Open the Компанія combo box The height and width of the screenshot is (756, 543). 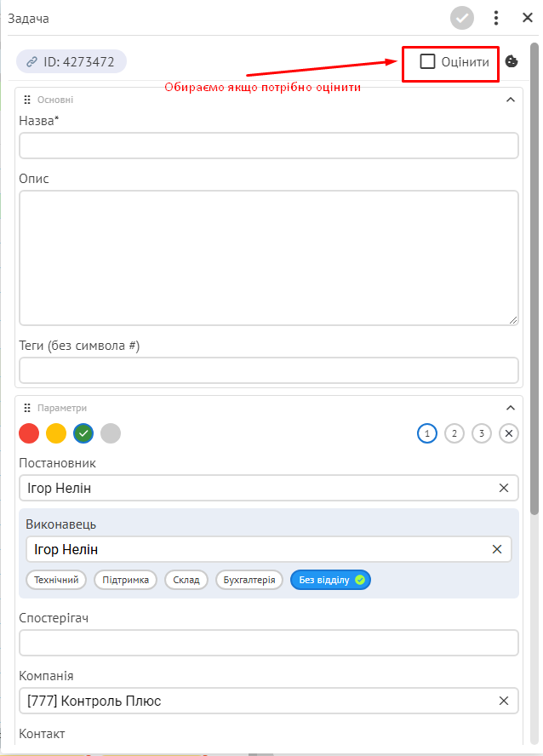269,701
